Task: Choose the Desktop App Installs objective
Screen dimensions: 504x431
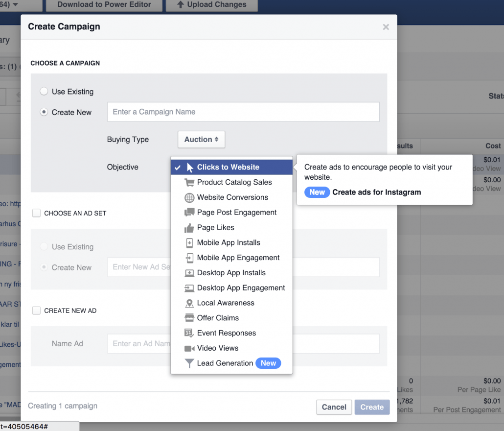Action: (231, 273)
